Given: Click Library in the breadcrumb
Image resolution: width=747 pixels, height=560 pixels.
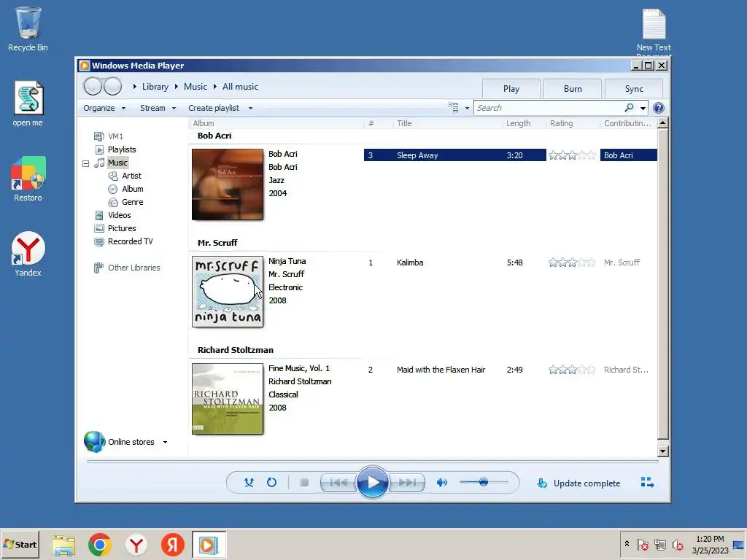Looking at the screenshot, I should click(x=155, y=87).
